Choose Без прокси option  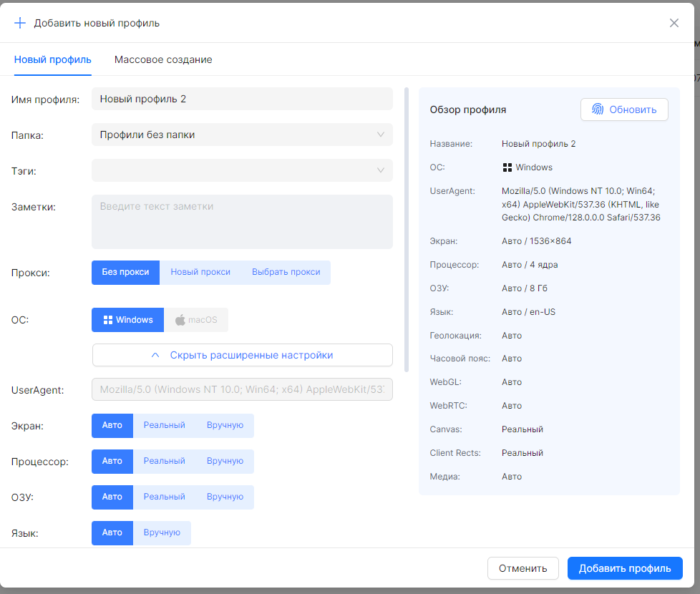[125, 272]
